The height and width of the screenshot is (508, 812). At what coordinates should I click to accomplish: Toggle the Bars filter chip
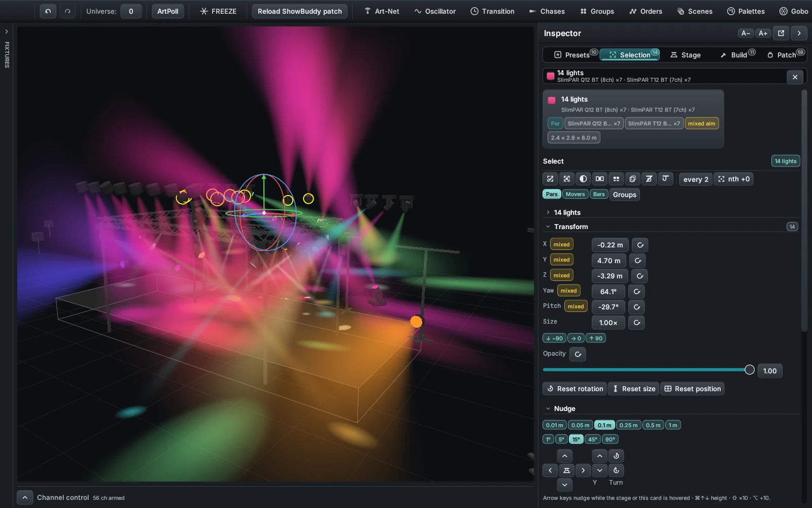click(599, 194)
